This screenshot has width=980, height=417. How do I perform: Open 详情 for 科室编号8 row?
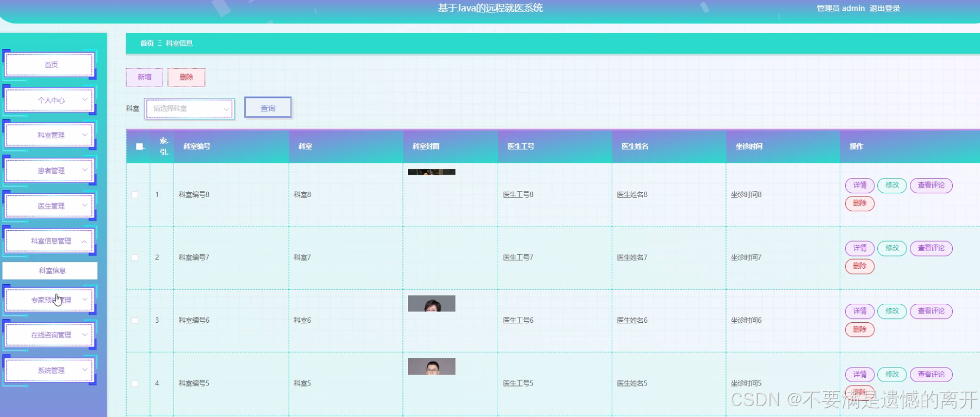[860, 185]
